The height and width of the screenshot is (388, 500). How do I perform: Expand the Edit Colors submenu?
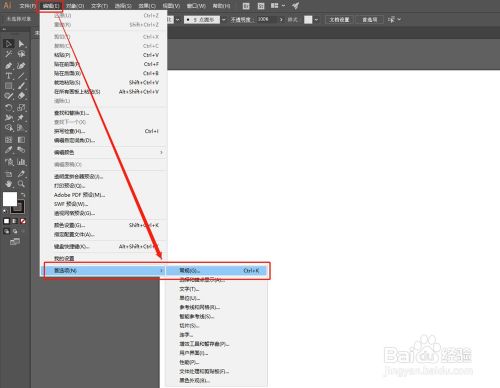[x=104, y=152]
